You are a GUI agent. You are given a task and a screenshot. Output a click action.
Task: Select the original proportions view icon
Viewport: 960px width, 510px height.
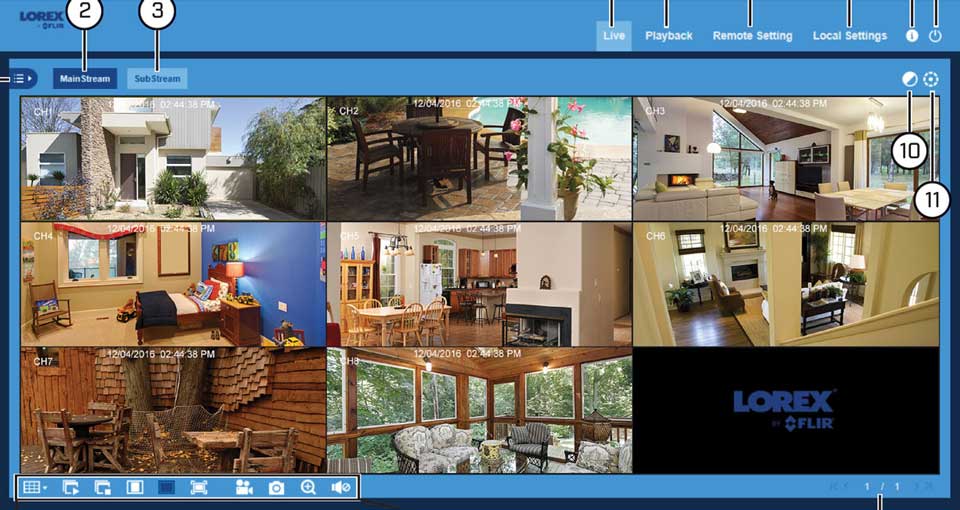coord(135,488)
